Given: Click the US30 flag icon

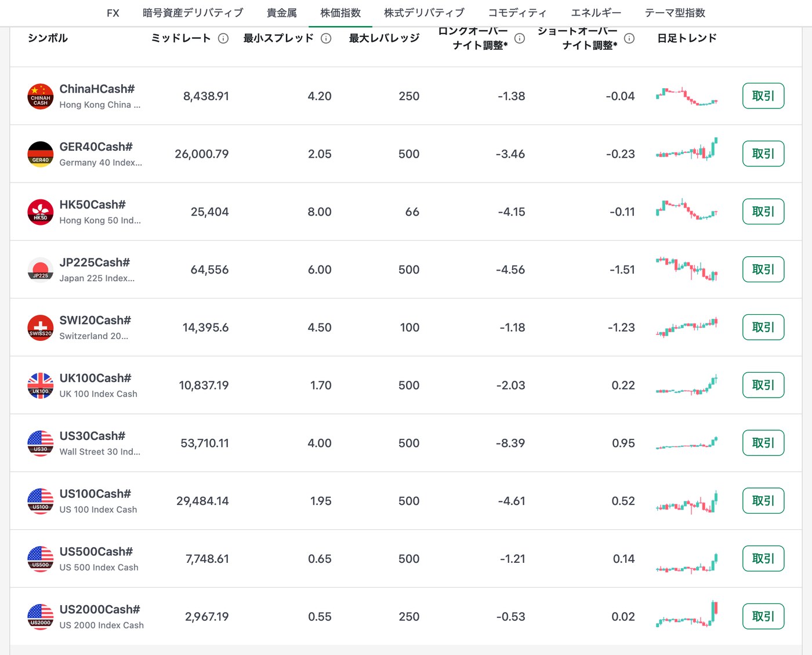Looking at the screenshot, I should tap(41, 443).
